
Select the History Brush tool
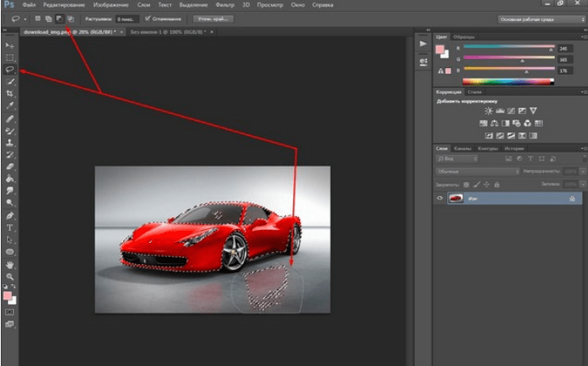(x=10, y=155)
